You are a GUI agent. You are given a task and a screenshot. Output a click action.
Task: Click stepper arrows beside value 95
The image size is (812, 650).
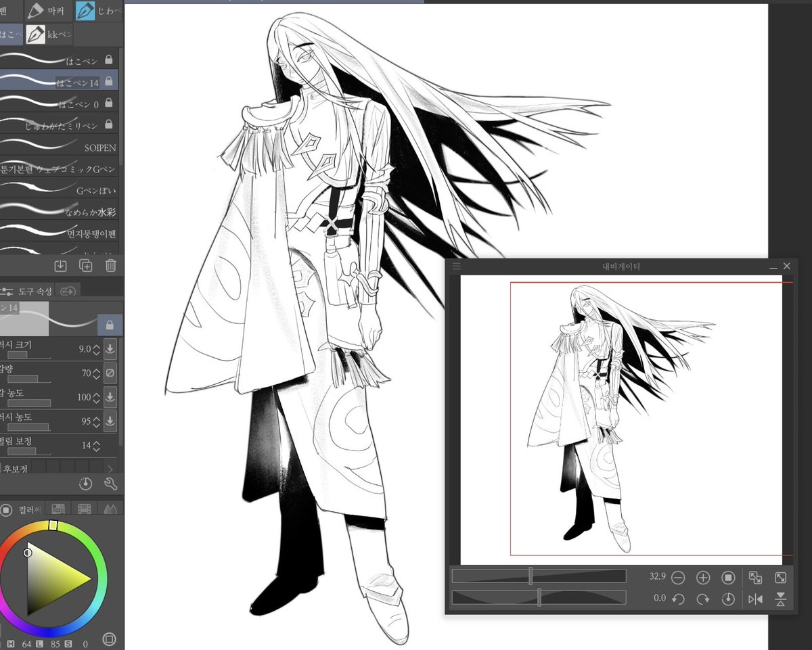(95, 421)
